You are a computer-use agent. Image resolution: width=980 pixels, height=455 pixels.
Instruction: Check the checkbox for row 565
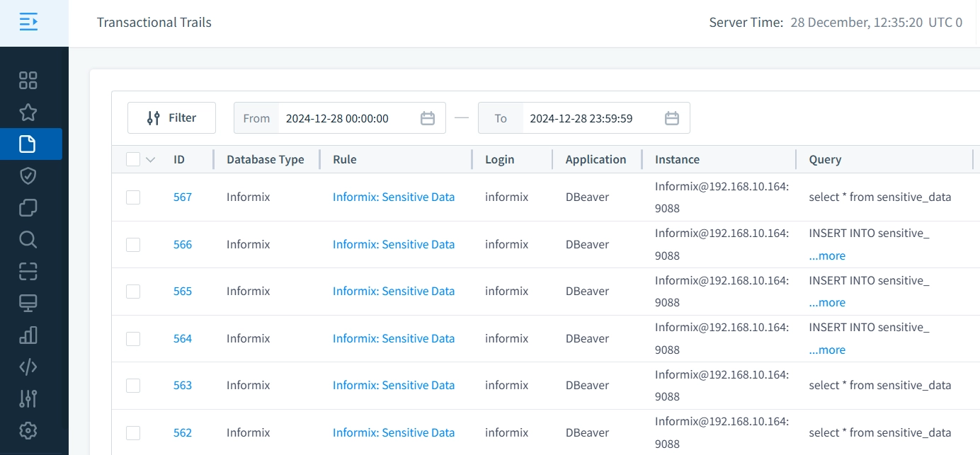click(x=133, y=292)
